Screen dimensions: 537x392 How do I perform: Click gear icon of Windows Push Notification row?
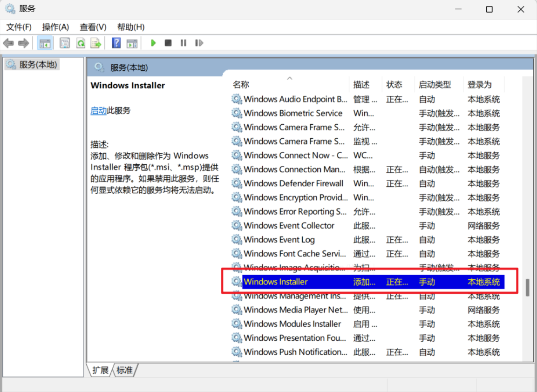tap(237, 351)
